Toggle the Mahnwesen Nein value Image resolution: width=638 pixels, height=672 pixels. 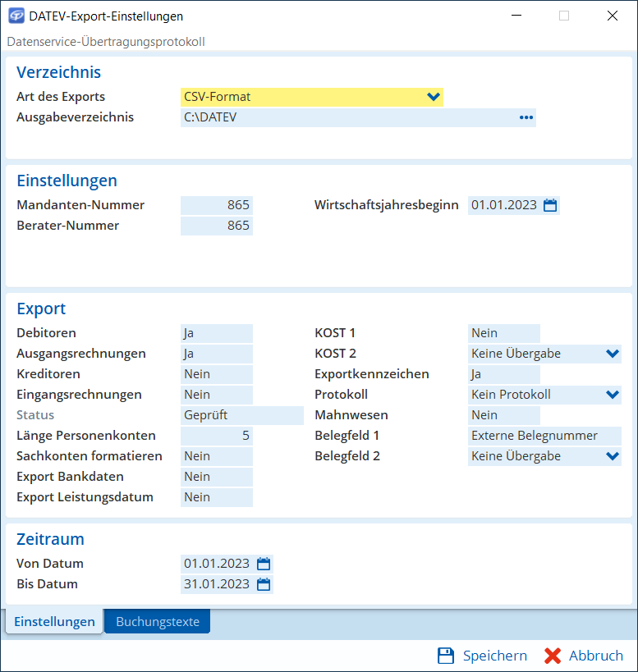(x=503, y=415)
